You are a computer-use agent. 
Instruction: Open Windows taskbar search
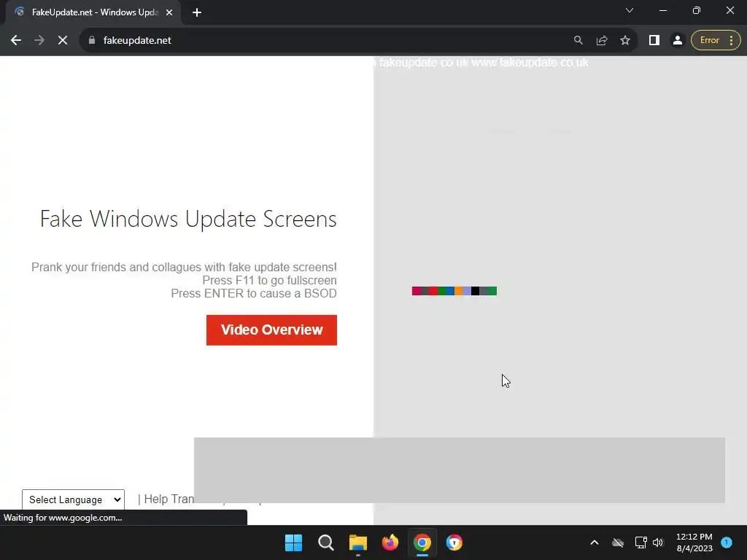(x=326, y=542)
